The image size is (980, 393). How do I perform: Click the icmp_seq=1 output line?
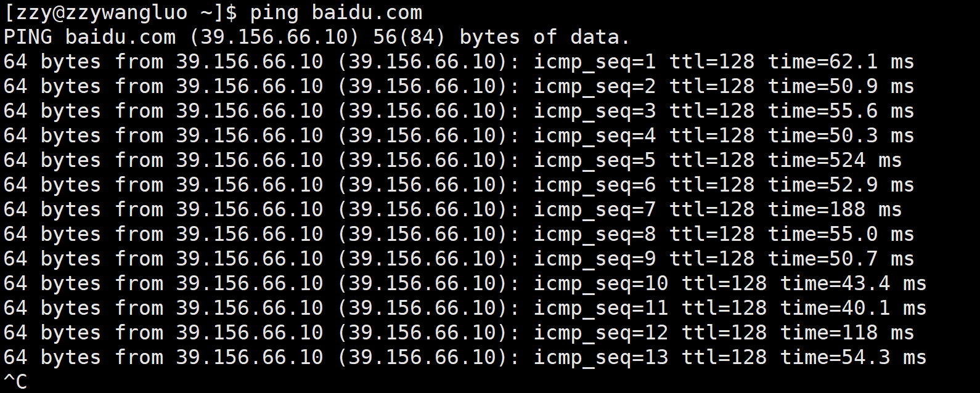(459, 63)
